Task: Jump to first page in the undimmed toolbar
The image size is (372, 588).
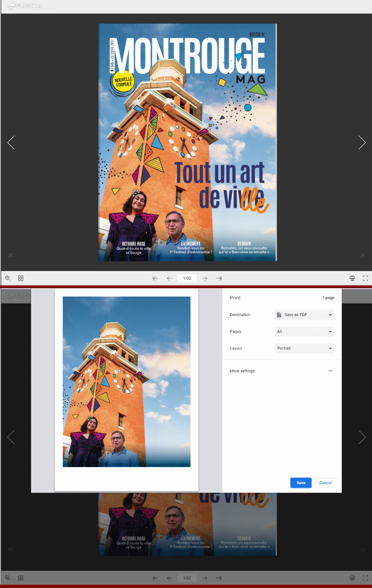Action: tap(155, 278)
